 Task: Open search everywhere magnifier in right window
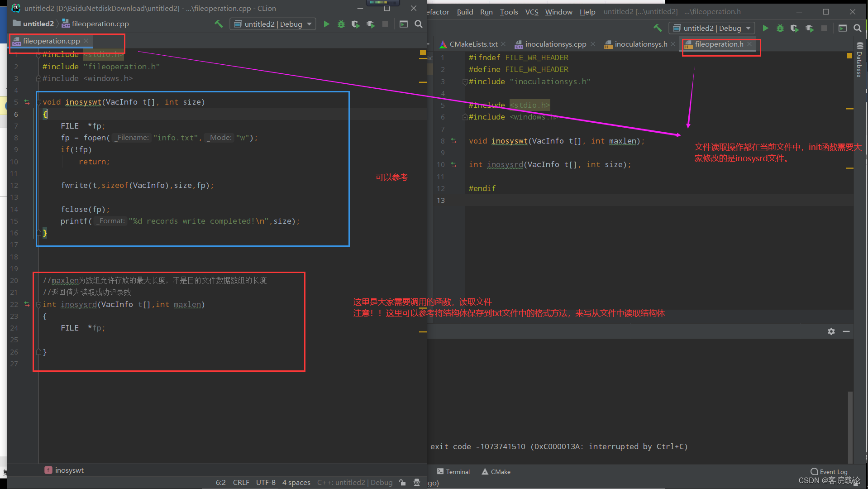858,28
